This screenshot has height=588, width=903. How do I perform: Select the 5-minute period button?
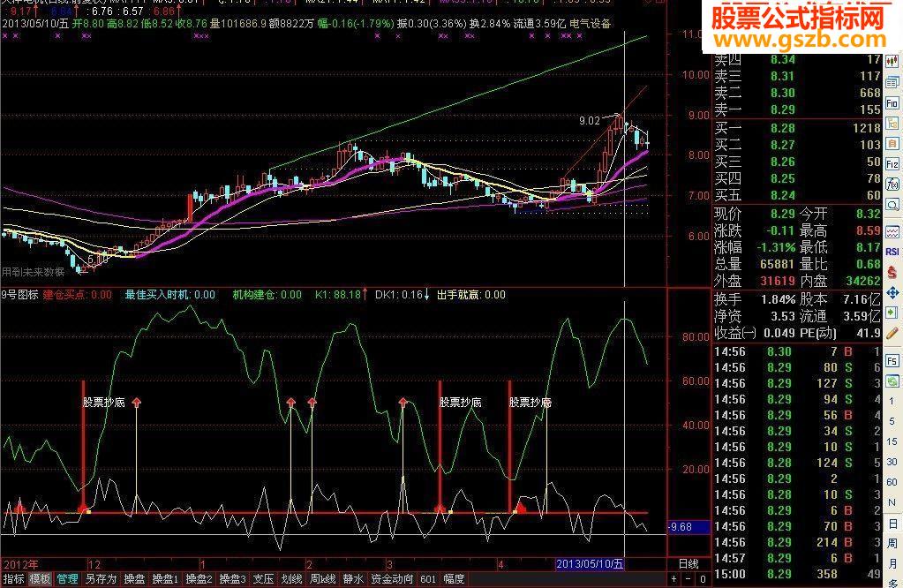(x=892, y=421)
